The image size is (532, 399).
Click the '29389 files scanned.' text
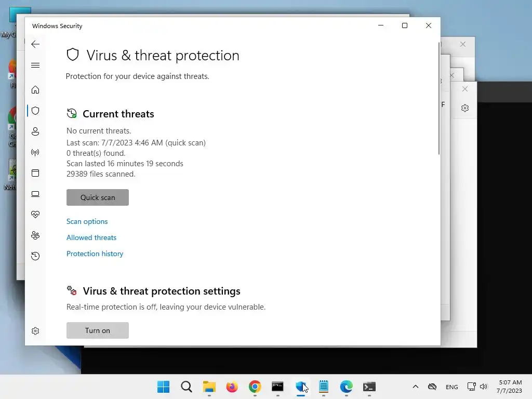tap(101, 174)
